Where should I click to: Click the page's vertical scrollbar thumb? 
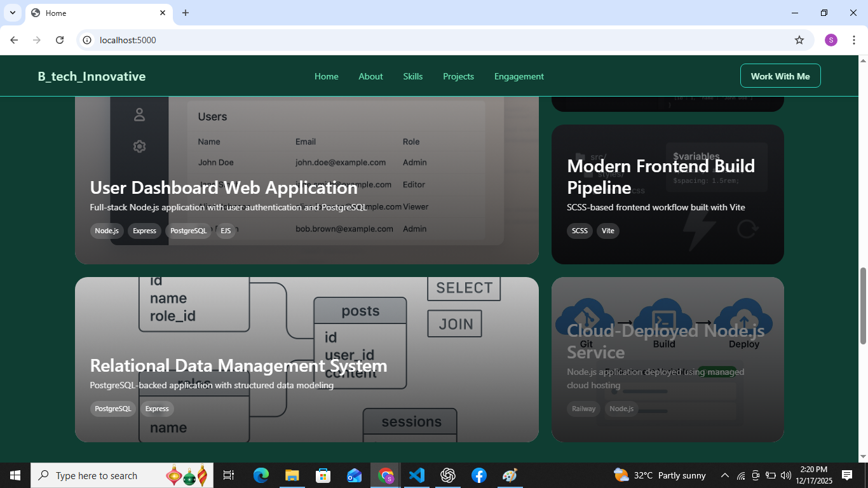(x=862, y=306)
